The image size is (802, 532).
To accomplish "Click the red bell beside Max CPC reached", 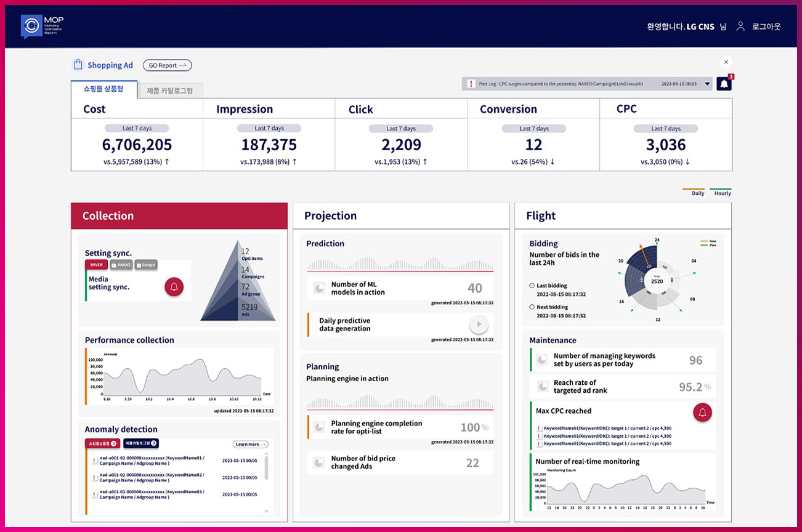I will [702, 412].
